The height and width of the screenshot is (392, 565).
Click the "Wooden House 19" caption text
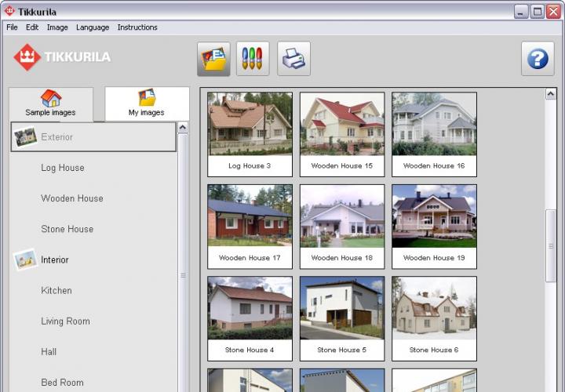pyautogui.click(x=434, y=258)
